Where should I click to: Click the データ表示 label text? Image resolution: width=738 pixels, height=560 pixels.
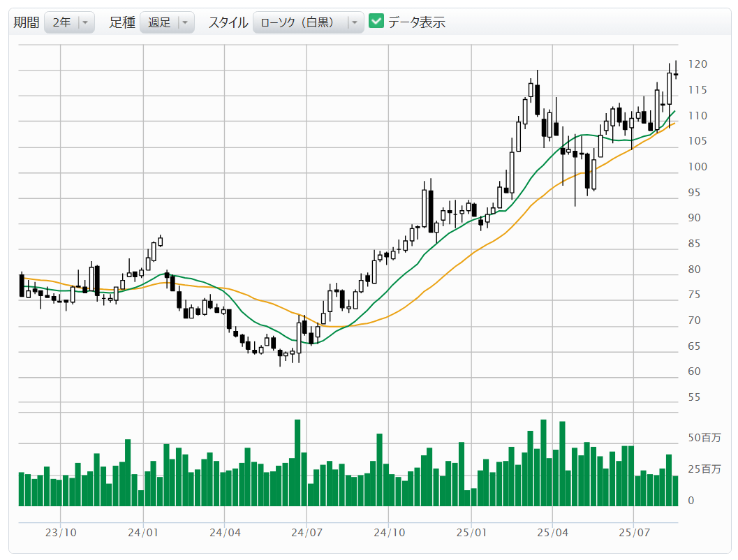click(x=417, y=22)
